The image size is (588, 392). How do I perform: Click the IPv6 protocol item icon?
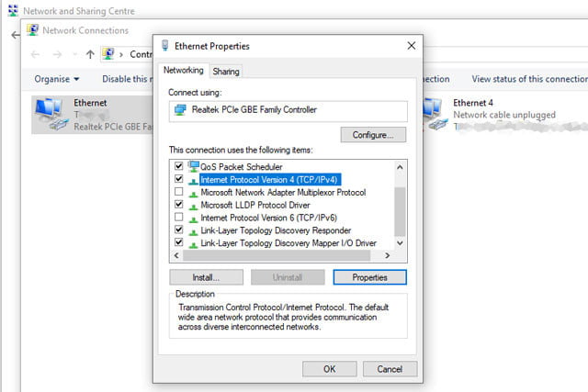(x=193, y=219)
